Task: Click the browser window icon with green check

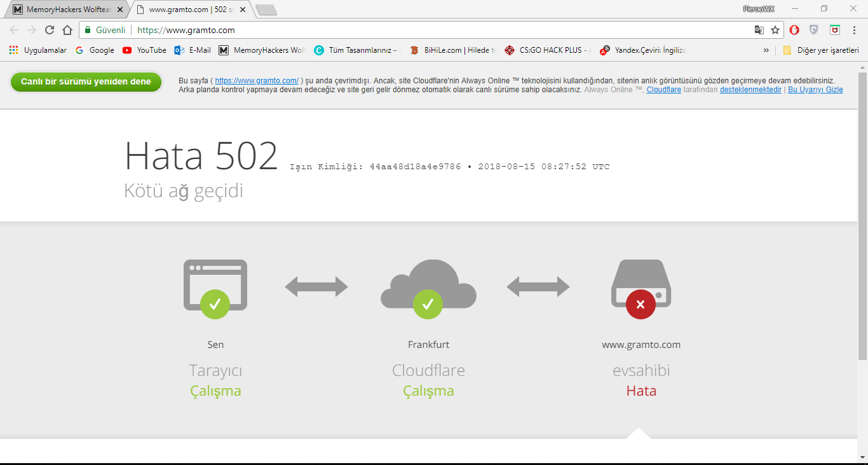Action: point(215,289)
